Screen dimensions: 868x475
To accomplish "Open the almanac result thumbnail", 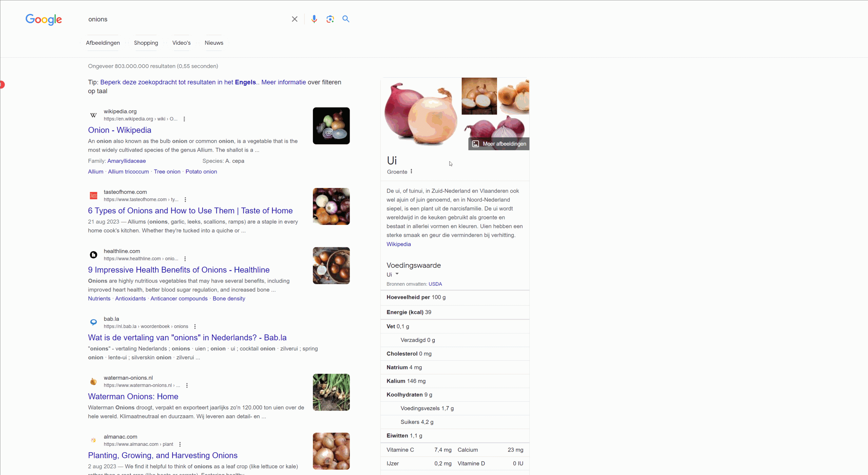I will click(331, 451).
